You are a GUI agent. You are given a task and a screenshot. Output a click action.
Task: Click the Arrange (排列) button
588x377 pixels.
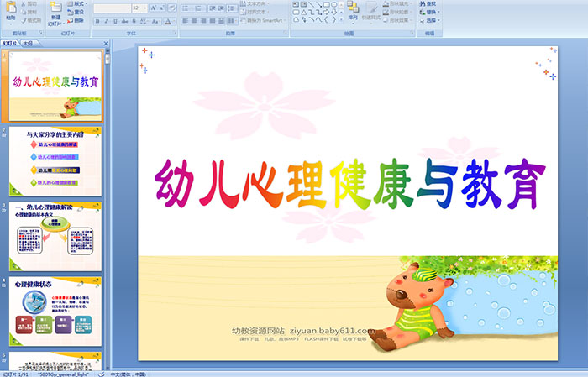pyautogui.click(x=353, y=11)
